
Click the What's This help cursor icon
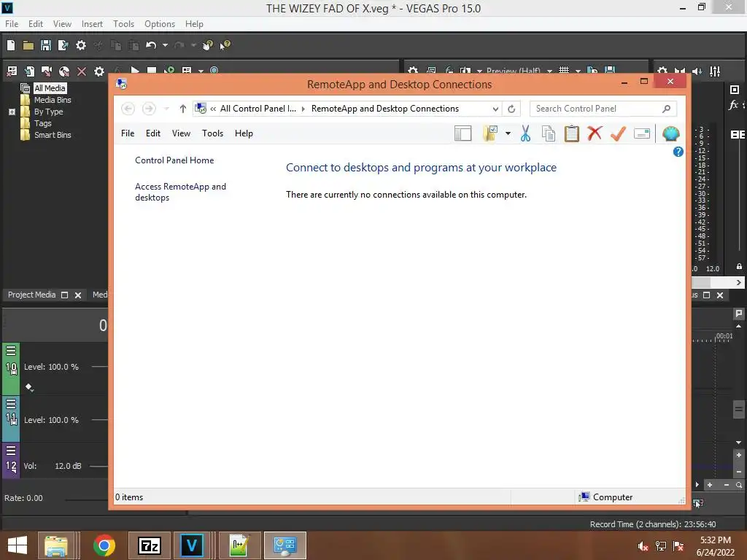[225, 45]
